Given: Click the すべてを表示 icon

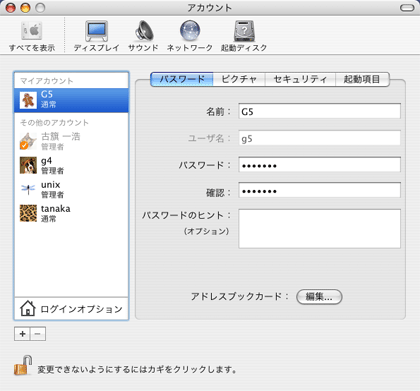Looking at the screenshot, I should (32, 31).
